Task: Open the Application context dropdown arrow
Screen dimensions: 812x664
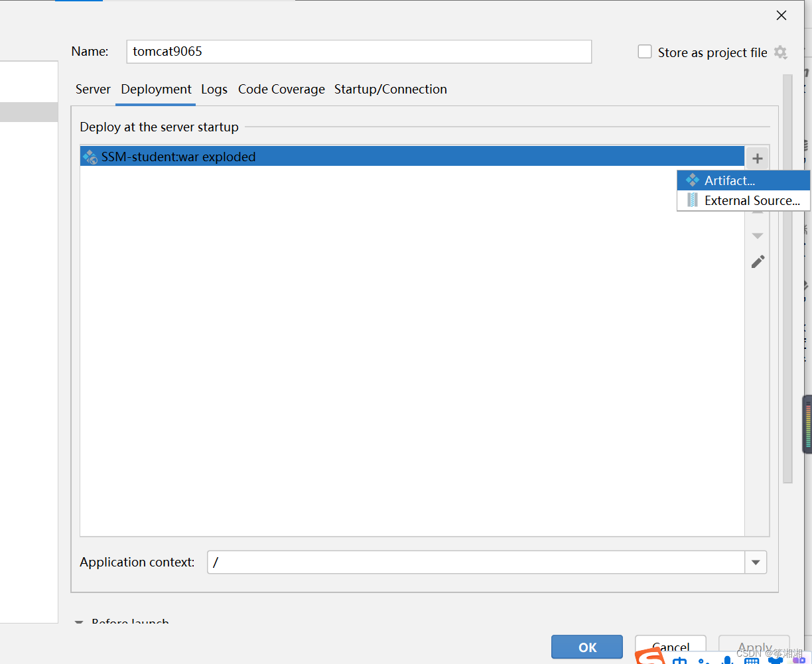Action: [756, 563]
